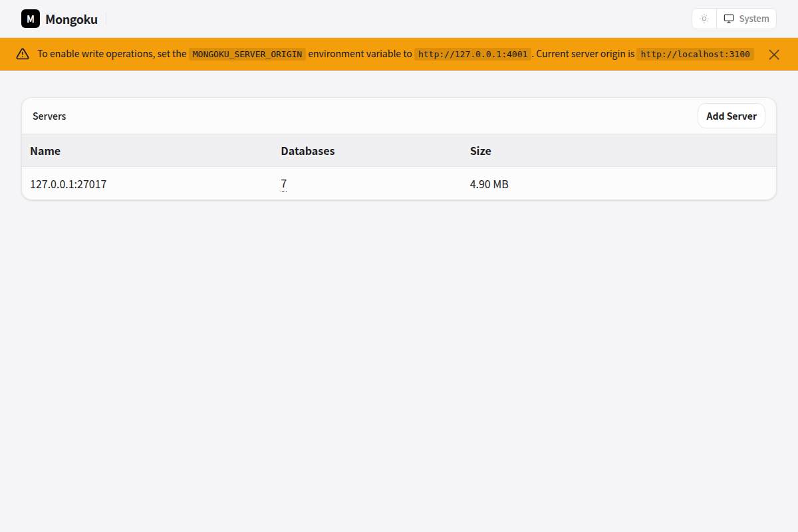
Task: Add a new server
Action: pyautogui.click(x=731, y=116)
